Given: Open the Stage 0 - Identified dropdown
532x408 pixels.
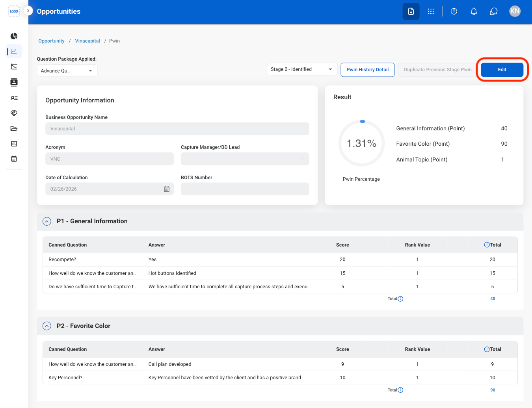Looking at the screenshot, I should click(302, 69).
